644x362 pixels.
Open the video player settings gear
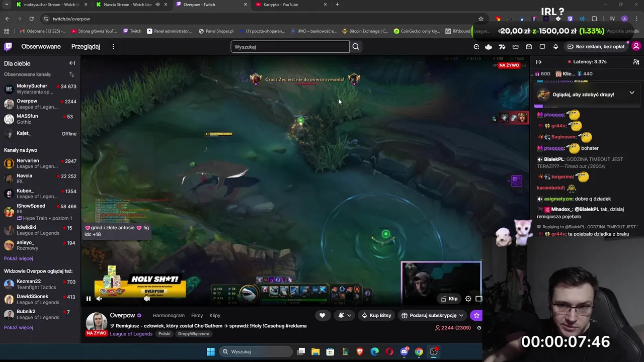pyautogui.click(x=468, y=299)
